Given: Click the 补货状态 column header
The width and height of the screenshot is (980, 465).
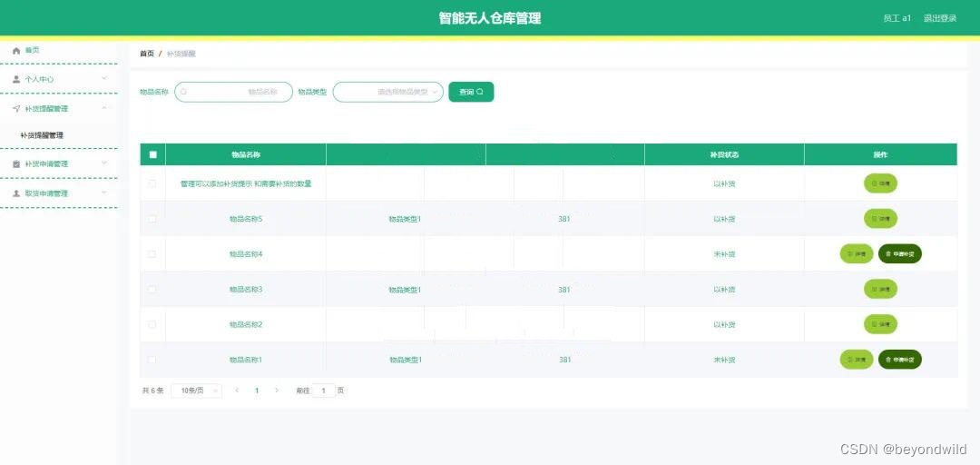Looking at the screenshot, I should pyautogui.click(x=724, y=154).
